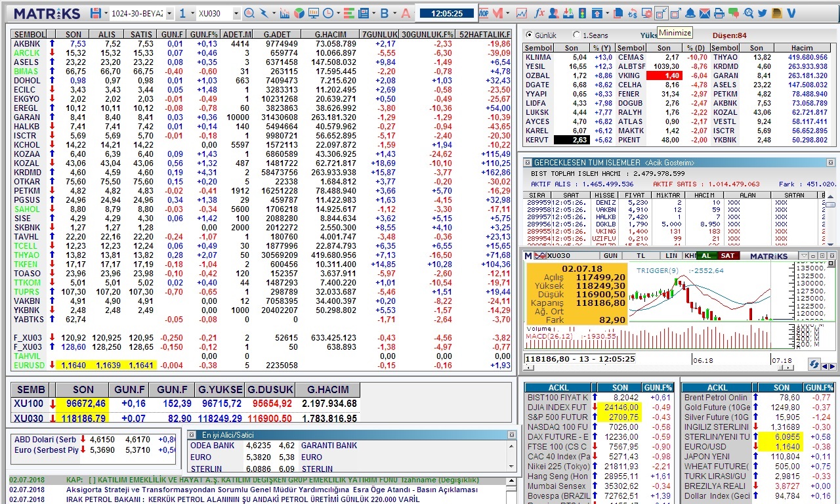Viewport: 840px width, 504px height.
Task: Click the download tray icon
Action: (x=568, y=13)
